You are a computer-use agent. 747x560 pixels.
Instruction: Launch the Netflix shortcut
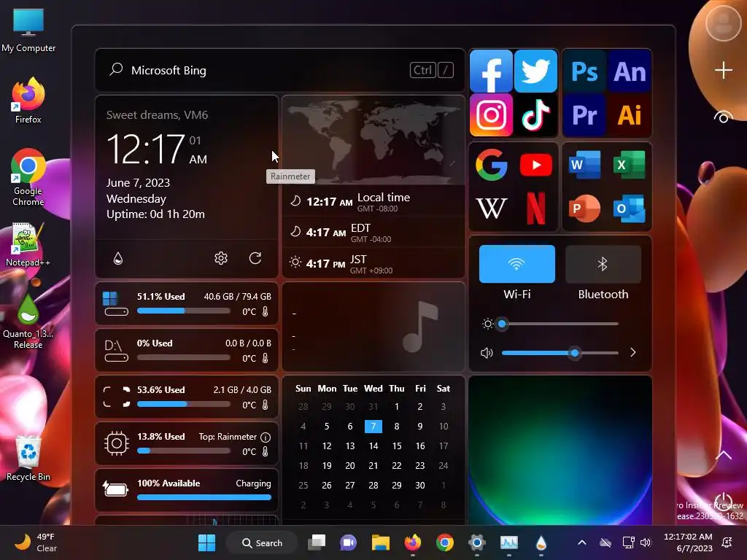[x=536, y=208]
